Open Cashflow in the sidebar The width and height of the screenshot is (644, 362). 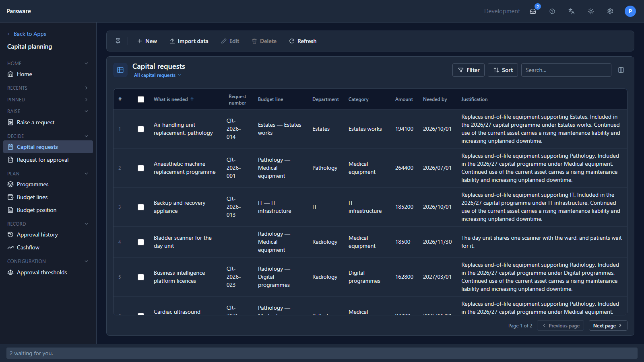pyautogui.click(x=48, y=247)
